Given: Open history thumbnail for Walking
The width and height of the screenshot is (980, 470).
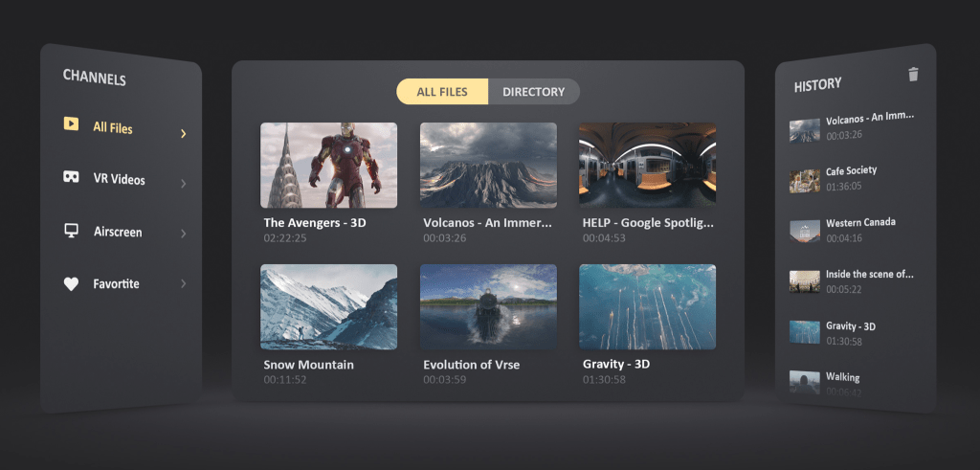Looking at the screenshot, I should [804, 382].
